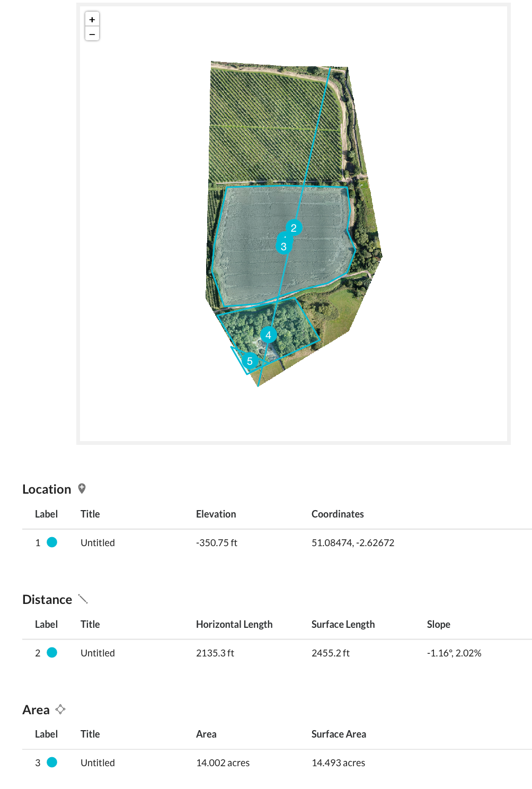Select the elevation value -350.75 ft
The image size is (532, 789).
click(217, 543)
